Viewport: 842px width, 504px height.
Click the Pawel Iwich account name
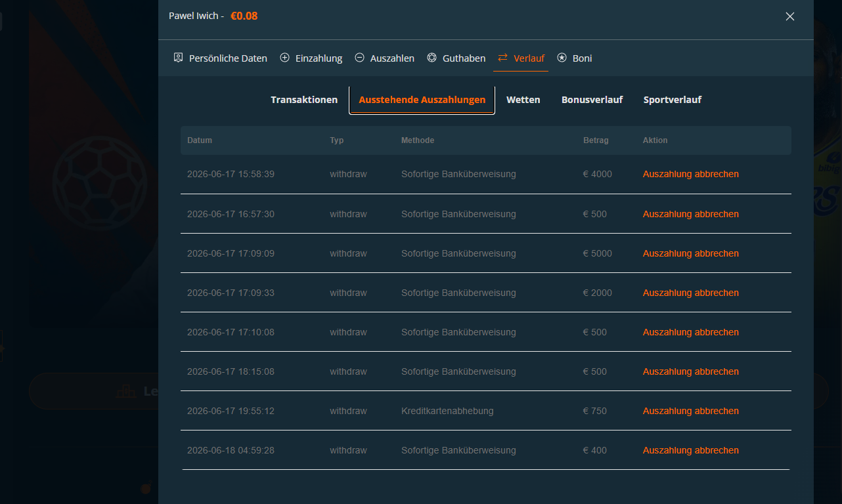tap(193, 16)
